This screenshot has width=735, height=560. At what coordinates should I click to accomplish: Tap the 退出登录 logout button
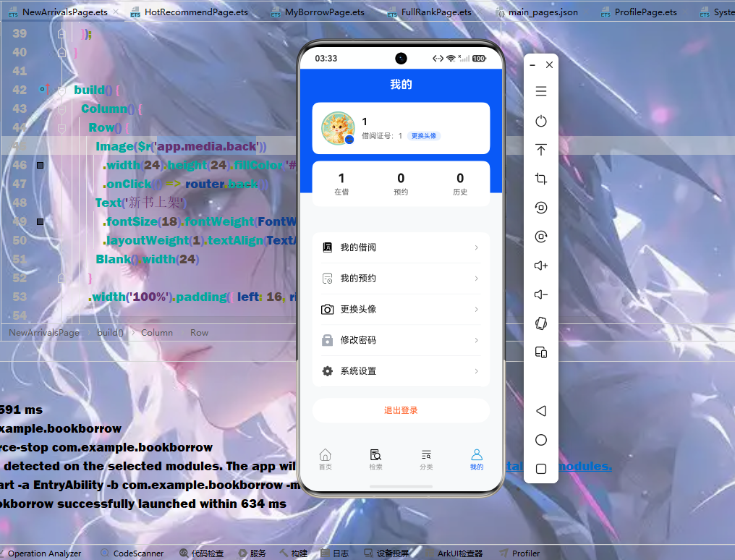point(401,410)
